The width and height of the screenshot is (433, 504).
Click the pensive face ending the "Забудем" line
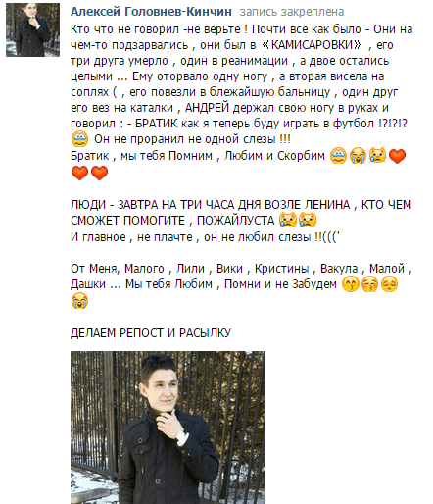point(390,284)
